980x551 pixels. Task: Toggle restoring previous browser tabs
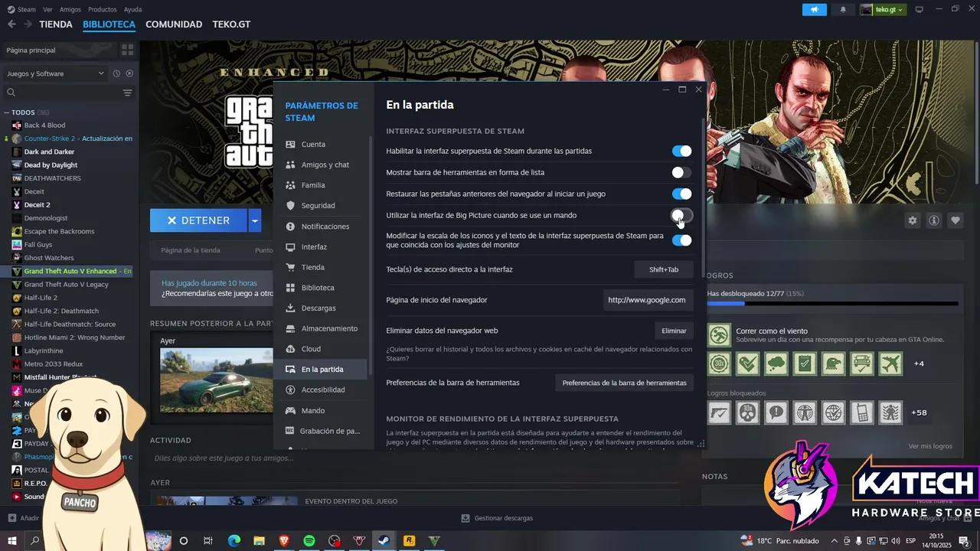[681, 194]
